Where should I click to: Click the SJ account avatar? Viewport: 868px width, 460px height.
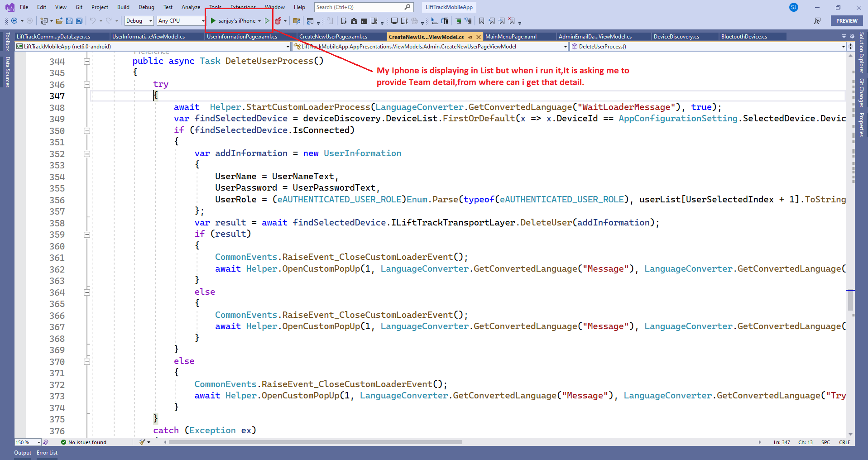794,7
